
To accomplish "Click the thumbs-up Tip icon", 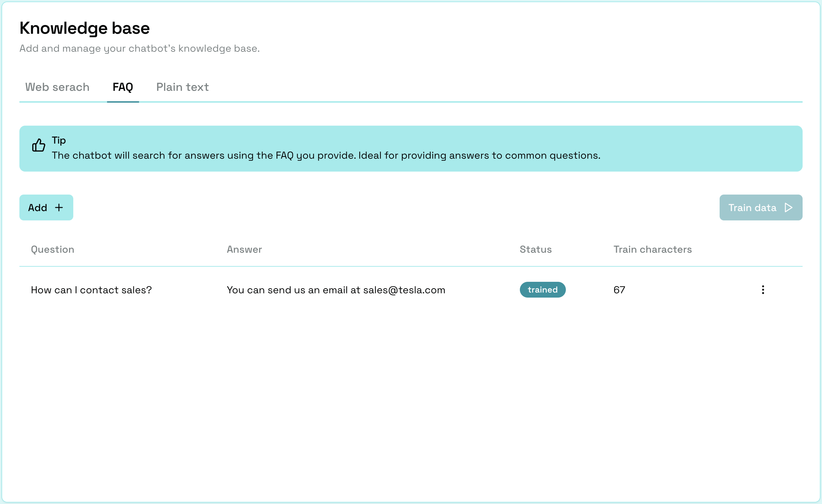I will pos(38,145).
